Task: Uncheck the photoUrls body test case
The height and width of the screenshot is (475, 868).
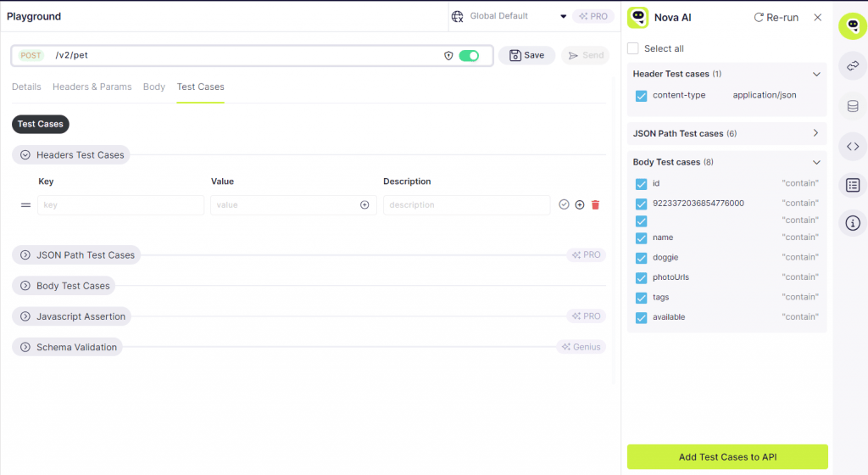Action: [641, 278]
